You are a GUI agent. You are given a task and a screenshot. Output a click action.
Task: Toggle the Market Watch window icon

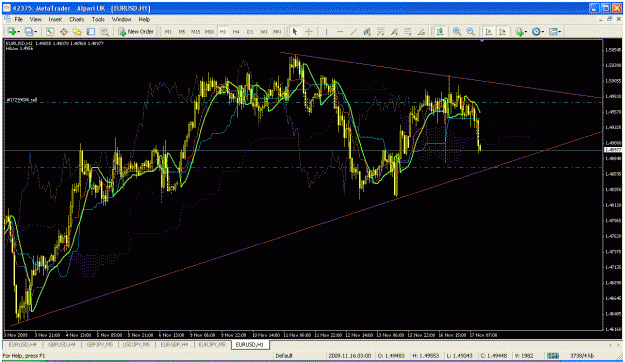(x=50, y=31)
